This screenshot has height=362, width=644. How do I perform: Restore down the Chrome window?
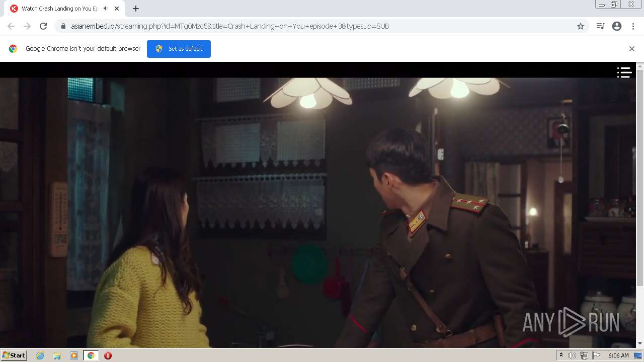tap(614, 5)
